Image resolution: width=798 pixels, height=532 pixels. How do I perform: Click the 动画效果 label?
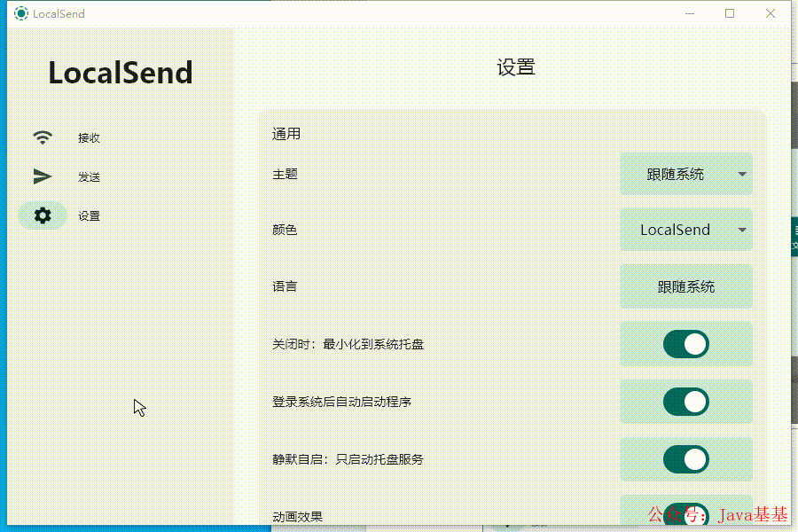coord(297,517)
